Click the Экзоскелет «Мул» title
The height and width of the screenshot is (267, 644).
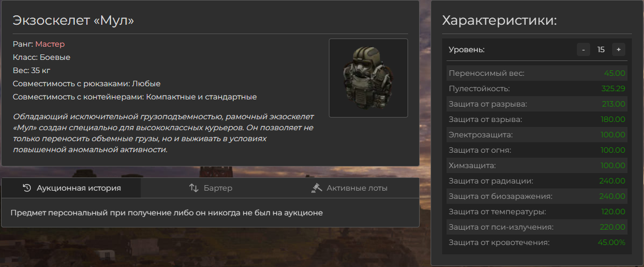coord(74,20)
